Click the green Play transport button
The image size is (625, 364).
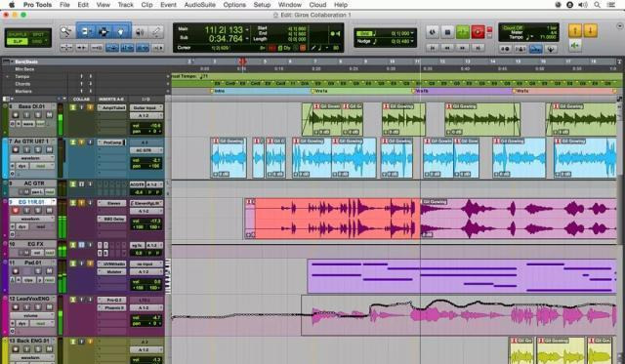pos(463,32)
